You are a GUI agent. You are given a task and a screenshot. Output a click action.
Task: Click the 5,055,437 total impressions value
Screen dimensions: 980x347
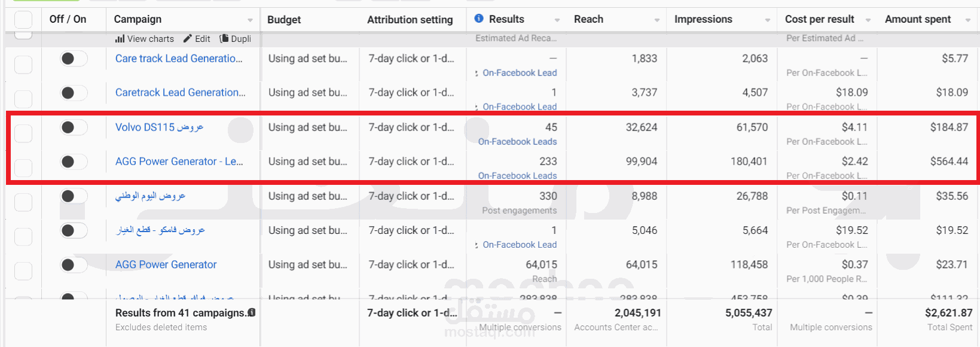pyautogui.click(x=749, y=312)
